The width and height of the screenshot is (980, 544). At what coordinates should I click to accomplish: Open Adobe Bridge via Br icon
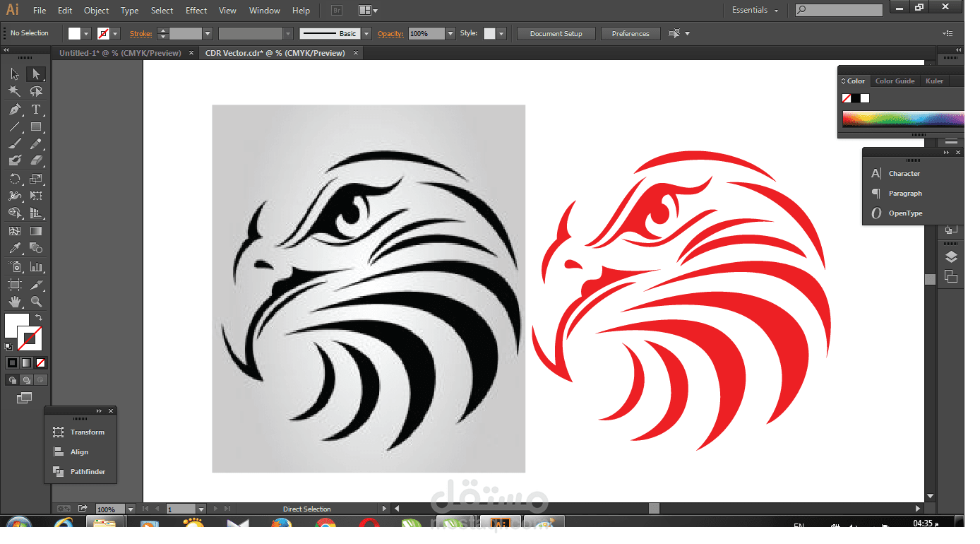[337, 11]
